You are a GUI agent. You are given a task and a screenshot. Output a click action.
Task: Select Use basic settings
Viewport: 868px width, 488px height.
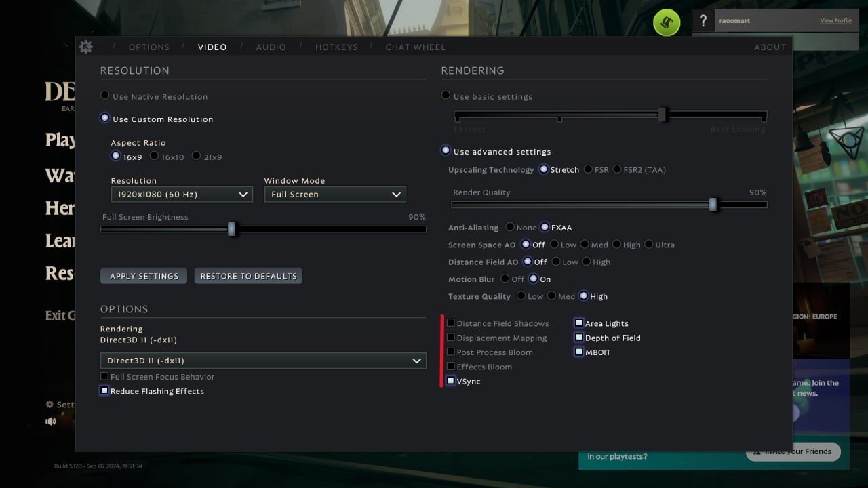click(446, 96)
